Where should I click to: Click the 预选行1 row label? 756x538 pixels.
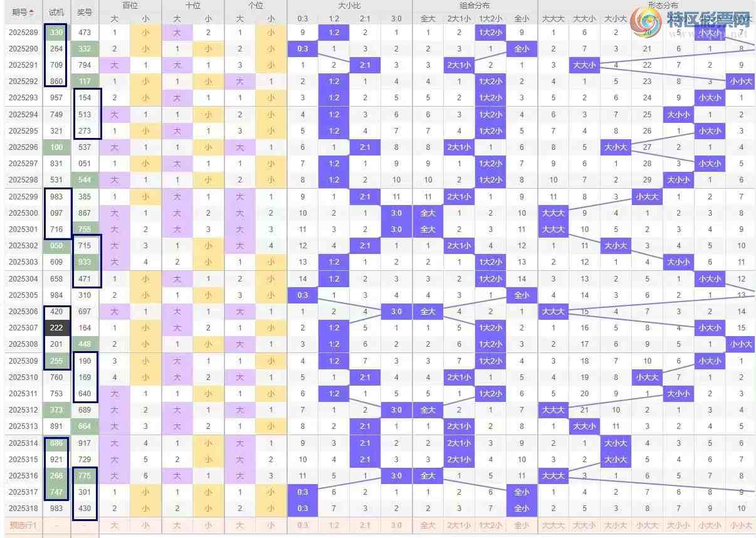(23, 525)
